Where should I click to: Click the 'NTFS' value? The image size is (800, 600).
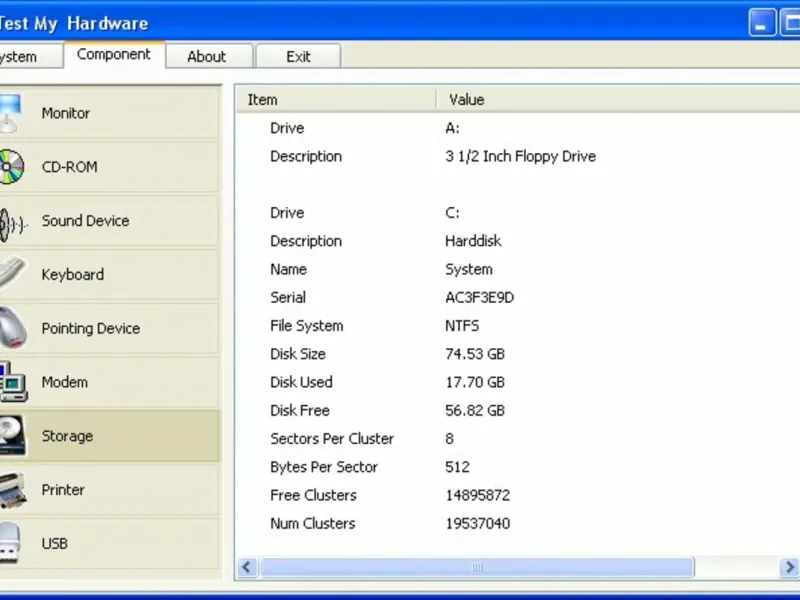(x=462, y=326)
